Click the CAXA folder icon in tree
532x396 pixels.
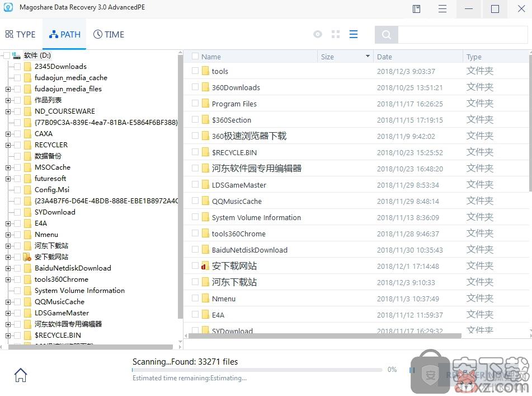pos(27,133)
